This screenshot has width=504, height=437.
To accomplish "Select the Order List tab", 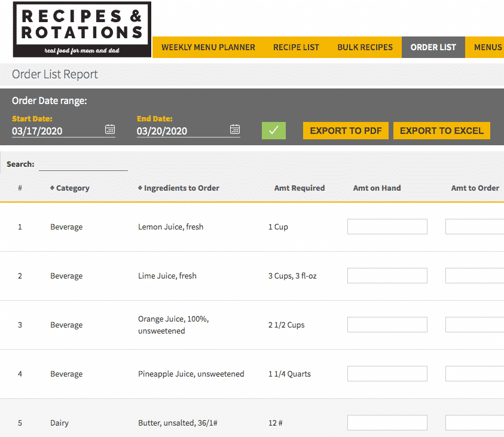I will pyautogui.click(x=433, y=47).
